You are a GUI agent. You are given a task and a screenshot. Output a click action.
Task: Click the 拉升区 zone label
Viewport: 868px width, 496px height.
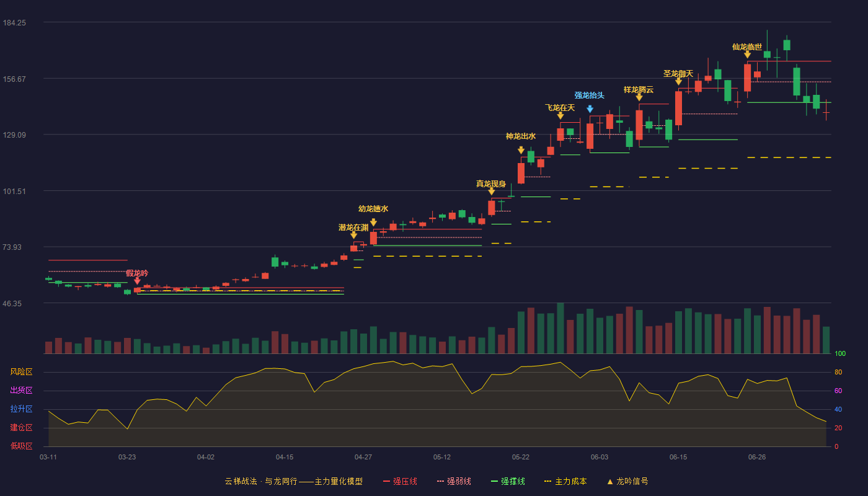coord(21,409)
